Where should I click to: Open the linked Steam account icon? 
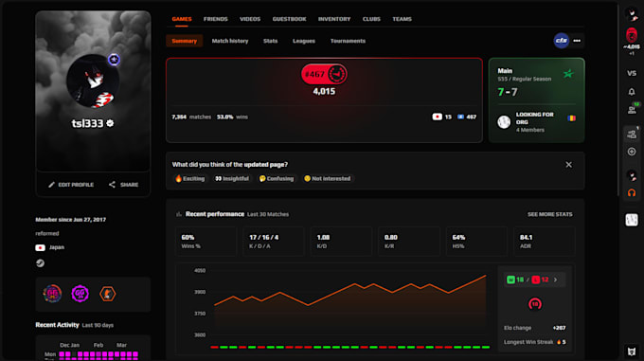click(40, 263)
